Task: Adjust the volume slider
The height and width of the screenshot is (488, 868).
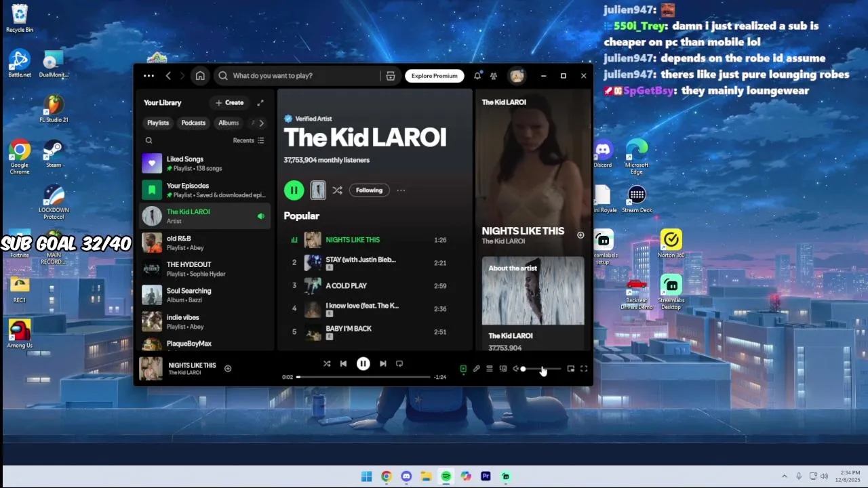Action: [x=541, y=369]
